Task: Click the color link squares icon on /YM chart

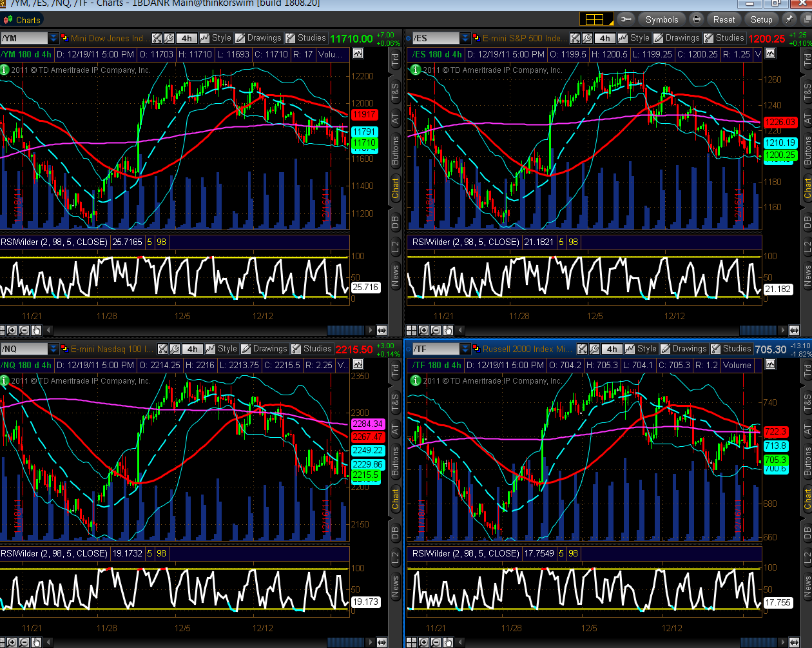Action: 64,38
